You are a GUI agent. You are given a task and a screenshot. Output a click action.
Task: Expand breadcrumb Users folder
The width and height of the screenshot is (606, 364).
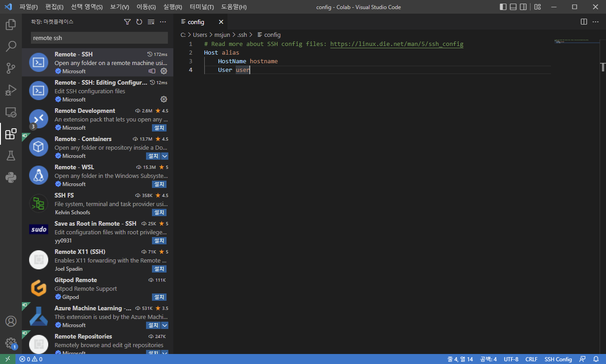click(x=200, y=35)
